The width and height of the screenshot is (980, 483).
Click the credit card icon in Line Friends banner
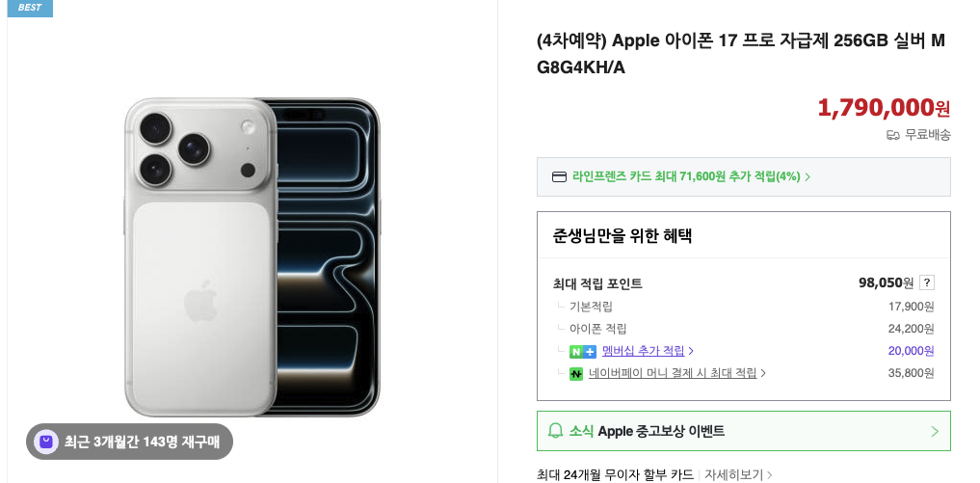[559, 176]
